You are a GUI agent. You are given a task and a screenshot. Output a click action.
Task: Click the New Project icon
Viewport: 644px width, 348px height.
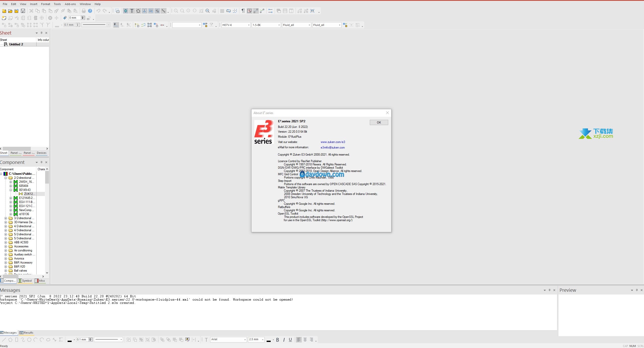tap(4, 11)
